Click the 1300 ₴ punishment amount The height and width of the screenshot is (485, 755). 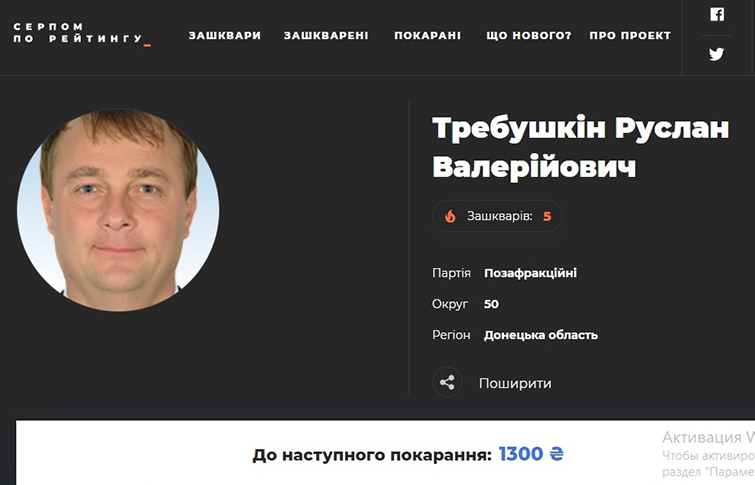tap(531, 454)
